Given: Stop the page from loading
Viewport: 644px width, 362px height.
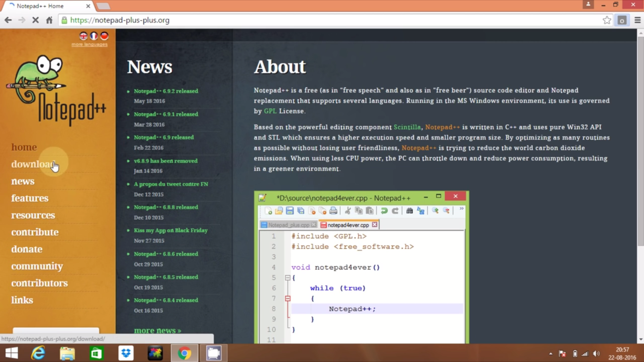Looking at the screenshot, I should 35,20.
